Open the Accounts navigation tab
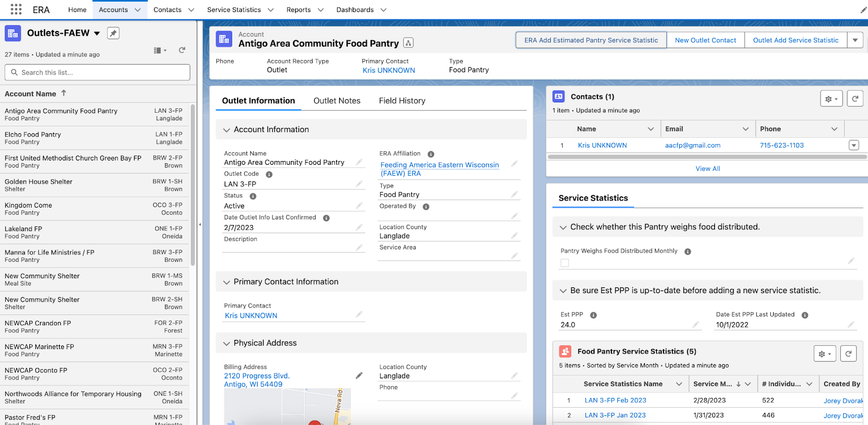 (x=113, y=10)
